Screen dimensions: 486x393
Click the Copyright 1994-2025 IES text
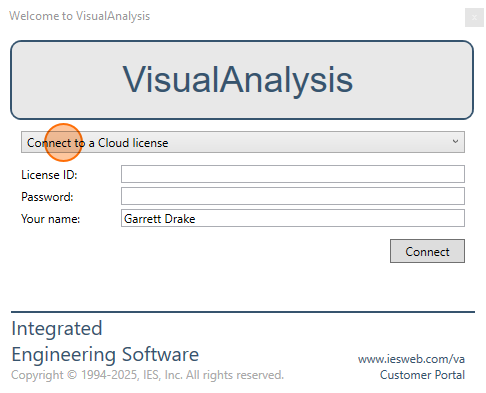click(147, 375)
